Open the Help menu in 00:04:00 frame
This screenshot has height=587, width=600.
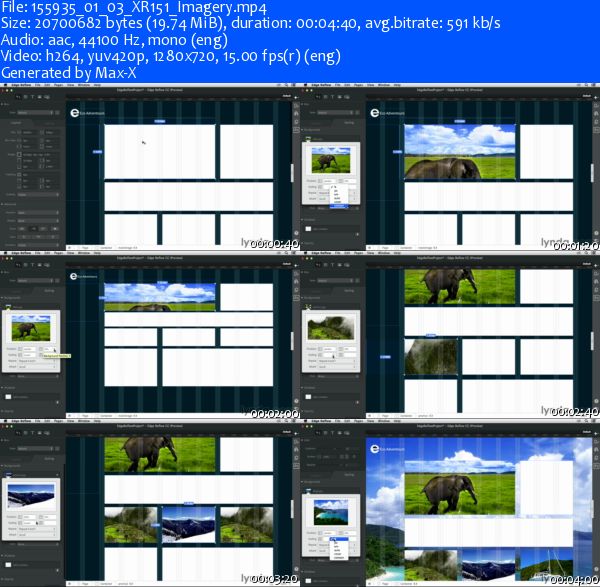397,421
